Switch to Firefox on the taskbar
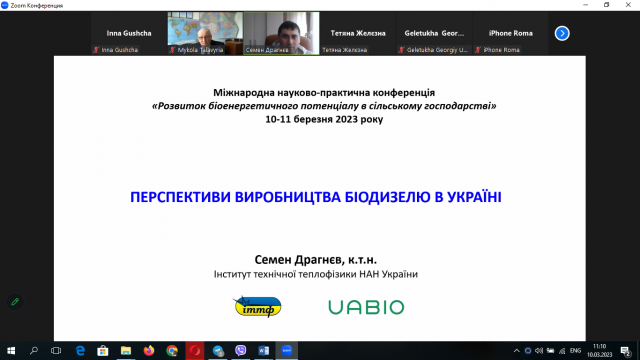 149,351
